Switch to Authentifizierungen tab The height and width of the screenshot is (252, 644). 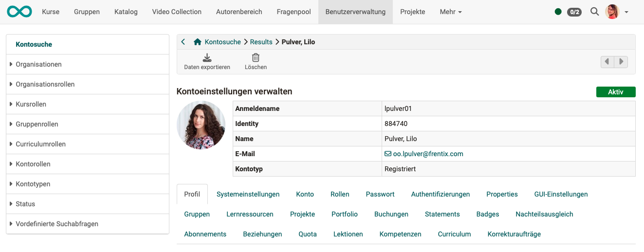tap(441, 194)
